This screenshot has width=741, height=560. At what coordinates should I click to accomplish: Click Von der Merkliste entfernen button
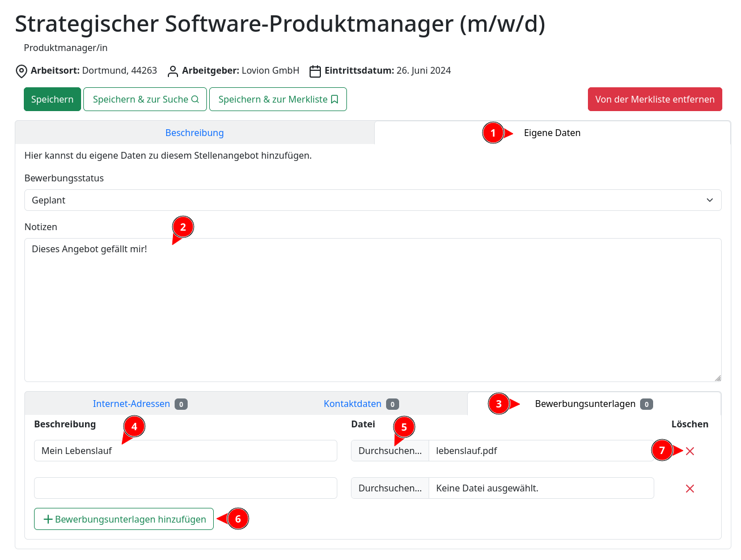[655, 99]
